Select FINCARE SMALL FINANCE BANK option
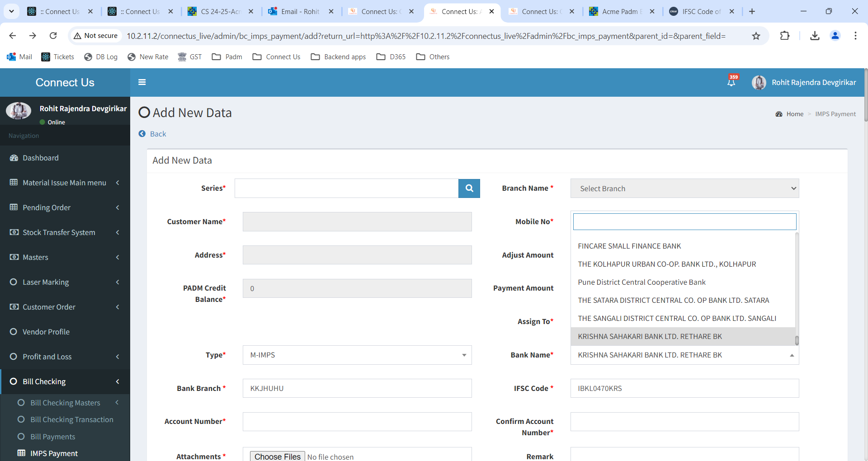The height and width of the screenshot is (461, 868). [x=683, y=246]
